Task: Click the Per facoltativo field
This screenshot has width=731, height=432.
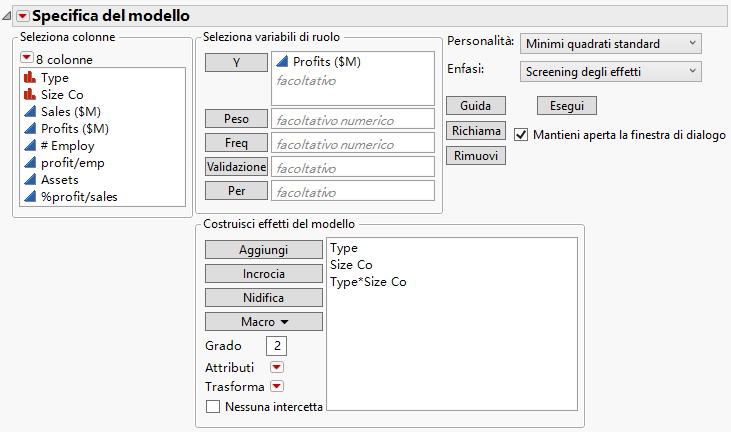Action: pos(353,191)
